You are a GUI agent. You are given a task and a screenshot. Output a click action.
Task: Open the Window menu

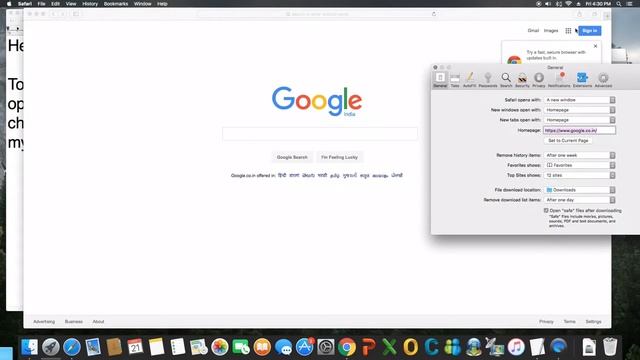[142, 4]
